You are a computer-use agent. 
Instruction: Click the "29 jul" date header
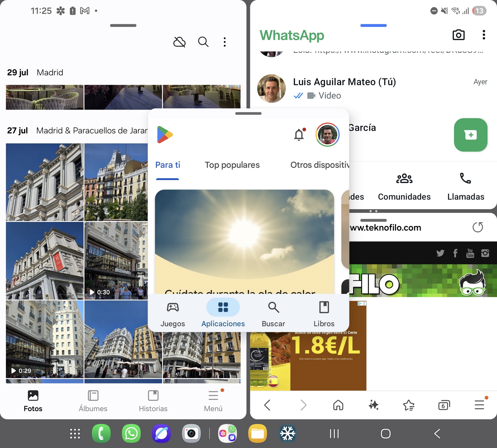(x=18, y=73)
